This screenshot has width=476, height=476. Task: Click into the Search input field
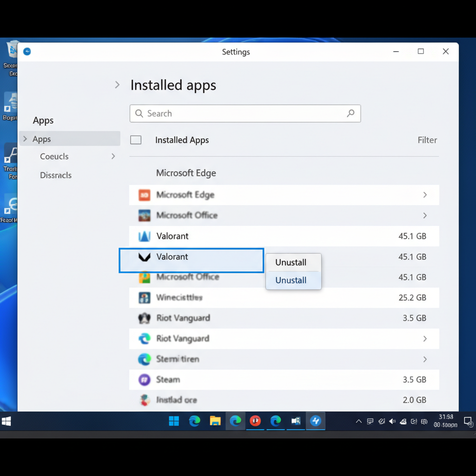coord(242,113)
